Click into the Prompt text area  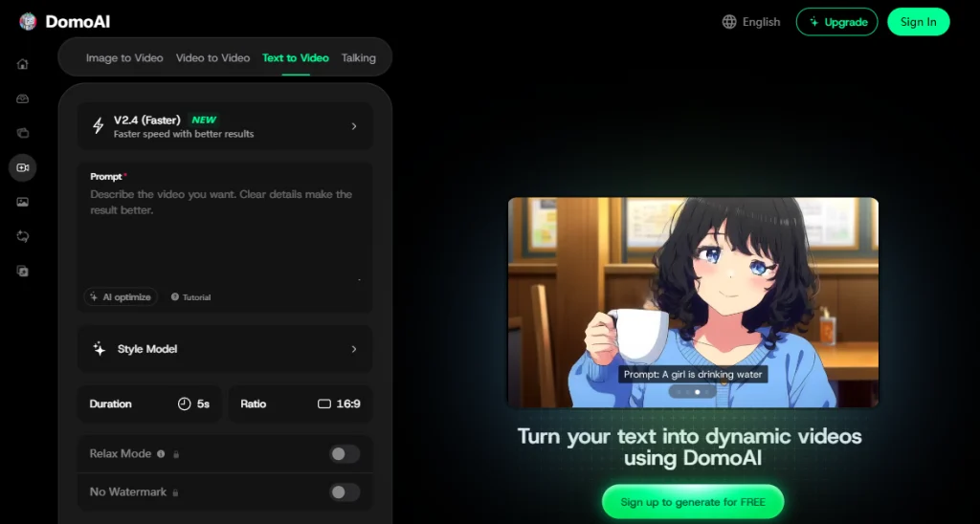pos(225,234)
